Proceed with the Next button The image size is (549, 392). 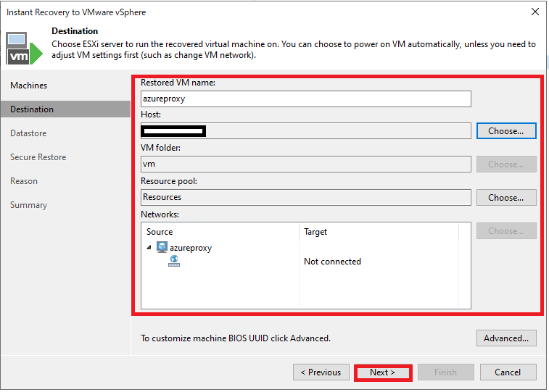tap(383, 372)
